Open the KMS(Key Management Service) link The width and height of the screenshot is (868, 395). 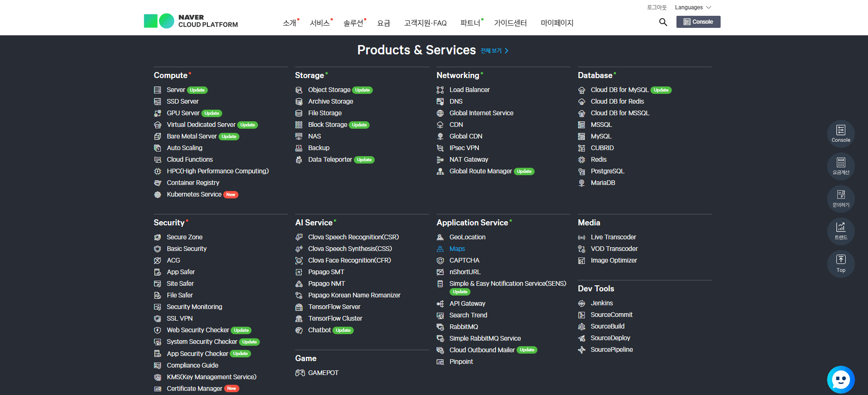[x=212, y=377]
